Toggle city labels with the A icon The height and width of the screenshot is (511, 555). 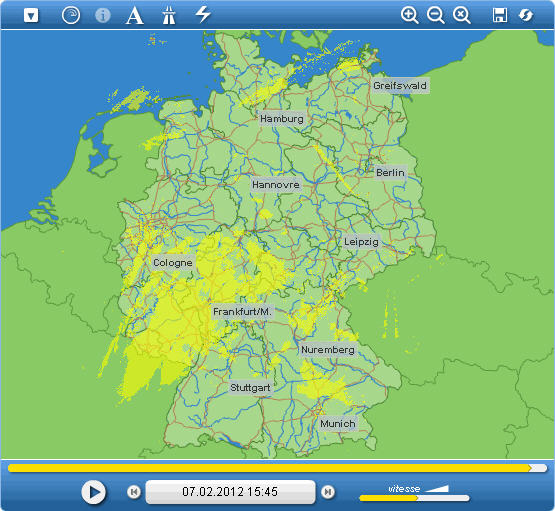click(x=135, y=16)
